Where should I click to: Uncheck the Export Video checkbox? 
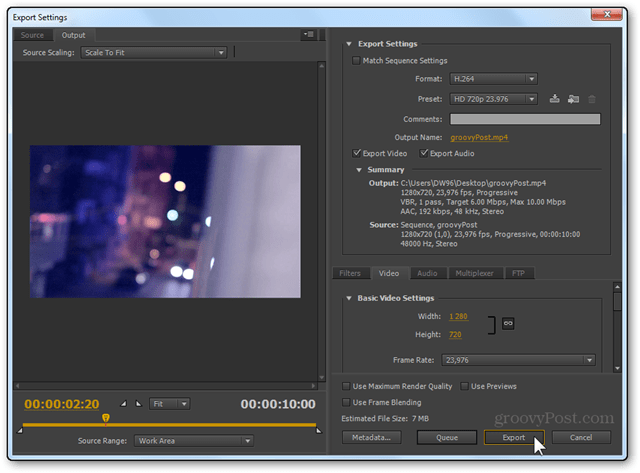click(356, 153)
